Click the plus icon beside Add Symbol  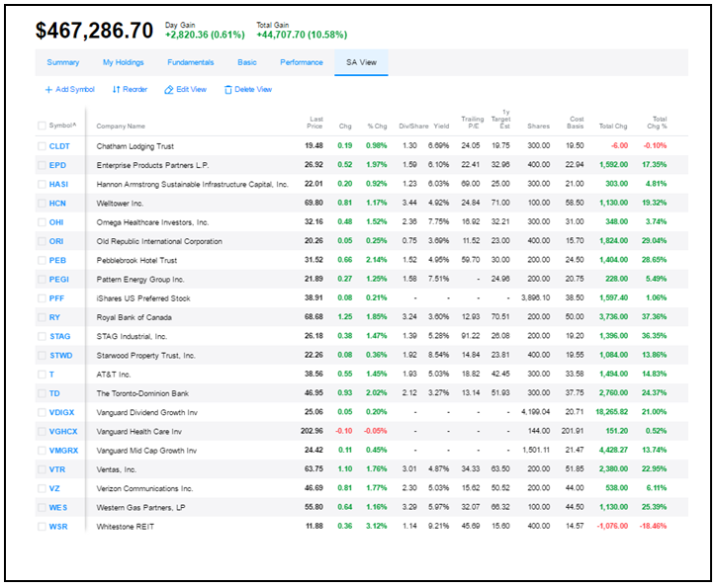48,90
